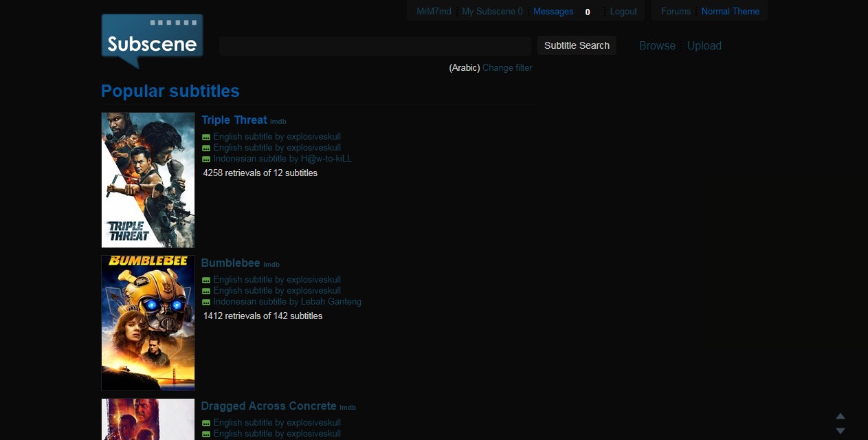Image resolution: width=868 pixels, height=440 pixels.
Task: Click the page-up arrow at bottom right
Action: coord(840,416)
